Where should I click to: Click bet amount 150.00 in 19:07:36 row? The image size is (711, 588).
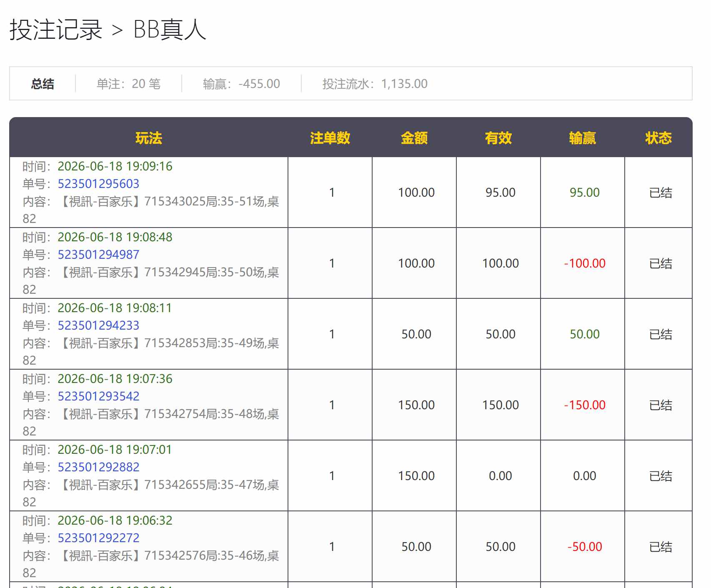click(x=416, y=405)
